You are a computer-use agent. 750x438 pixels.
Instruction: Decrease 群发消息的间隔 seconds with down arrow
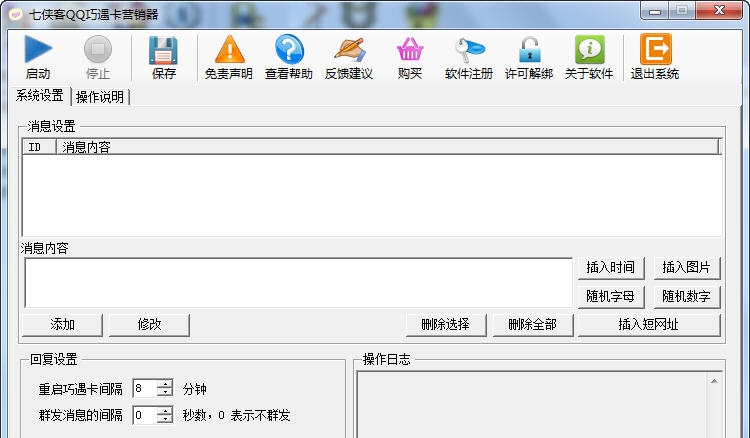coord(165,419)
